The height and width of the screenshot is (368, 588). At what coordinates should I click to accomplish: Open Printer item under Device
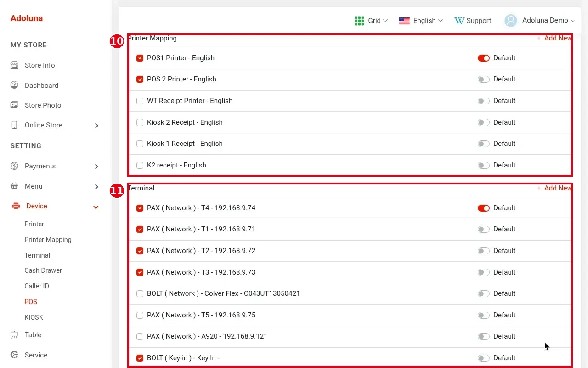(34, 224)
